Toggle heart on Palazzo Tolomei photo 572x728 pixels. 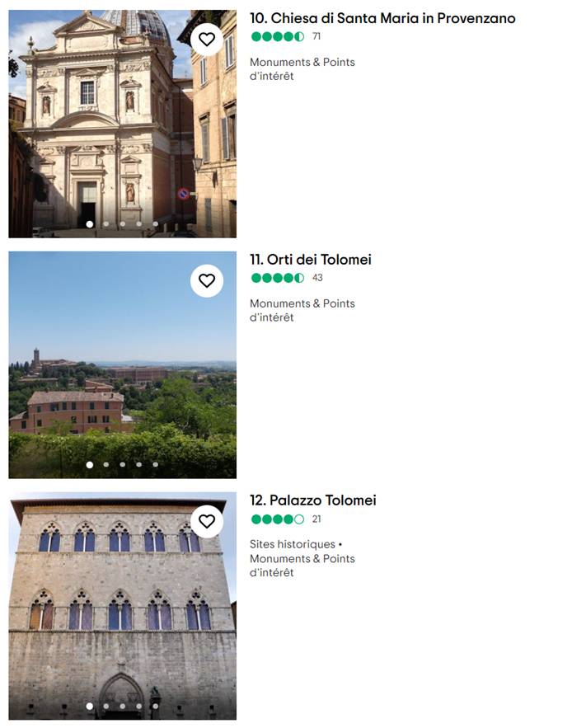coord(207,521)
